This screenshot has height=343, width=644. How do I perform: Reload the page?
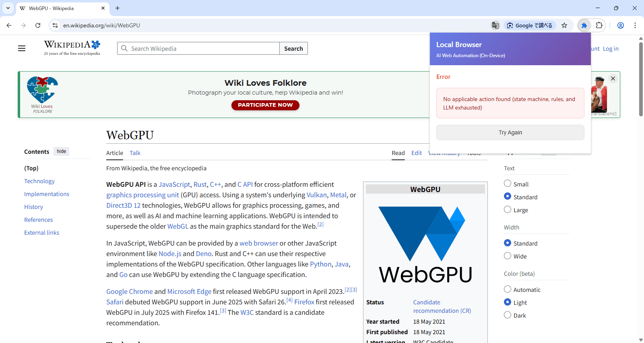point(38,25)
